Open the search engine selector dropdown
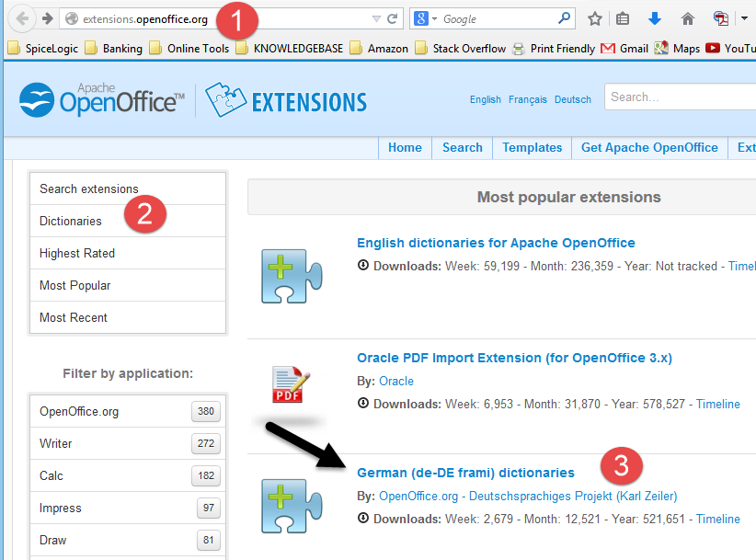The height and width of the screenshot is (560, 756). 435,17
